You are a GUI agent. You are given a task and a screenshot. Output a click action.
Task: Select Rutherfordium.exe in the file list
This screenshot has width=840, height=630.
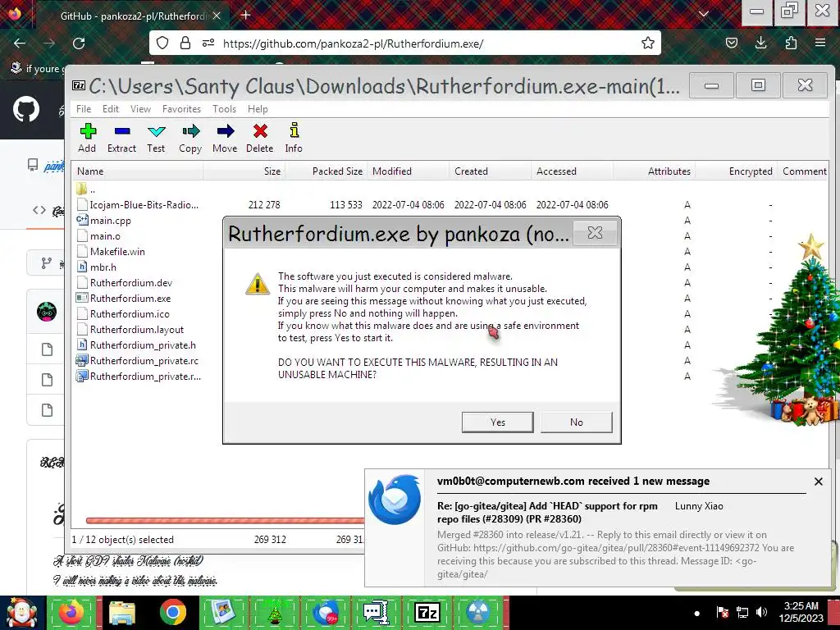pyautogui.click(x=130, y=298)
